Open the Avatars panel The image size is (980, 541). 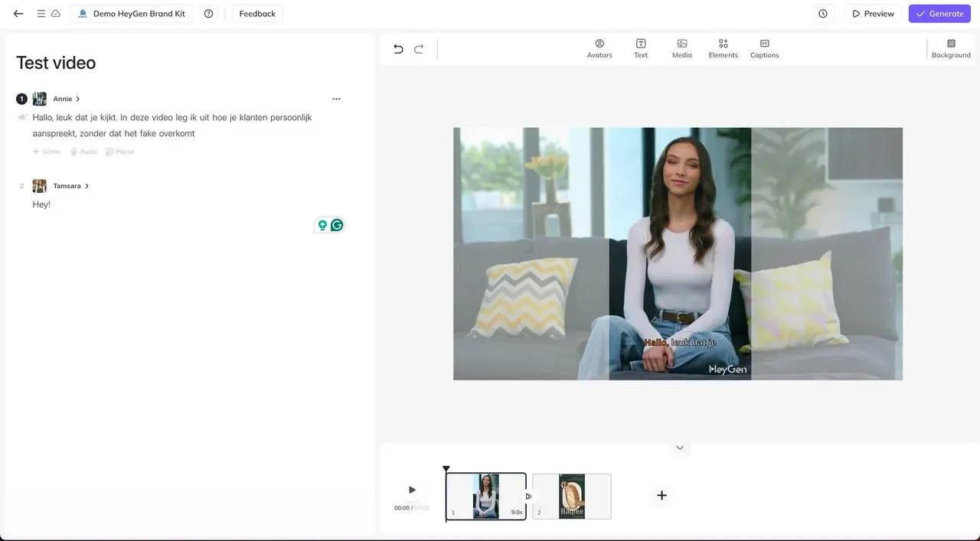(599, 49)
